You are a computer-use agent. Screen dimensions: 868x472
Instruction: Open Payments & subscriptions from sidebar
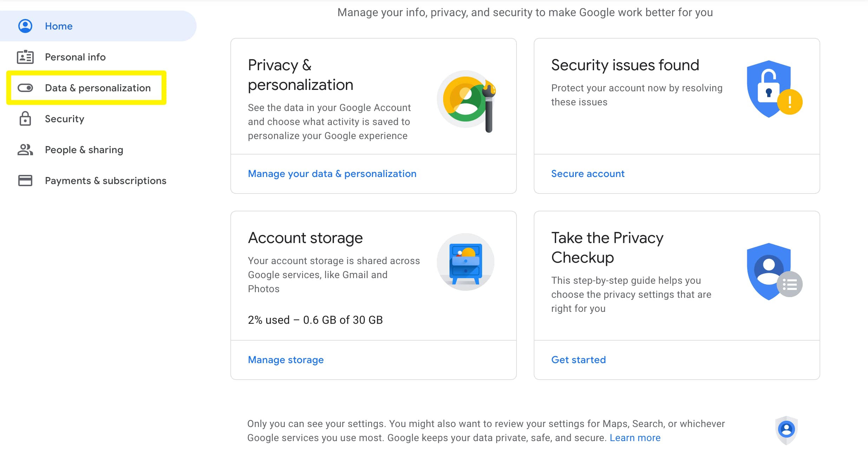click(x=105, y=180)
